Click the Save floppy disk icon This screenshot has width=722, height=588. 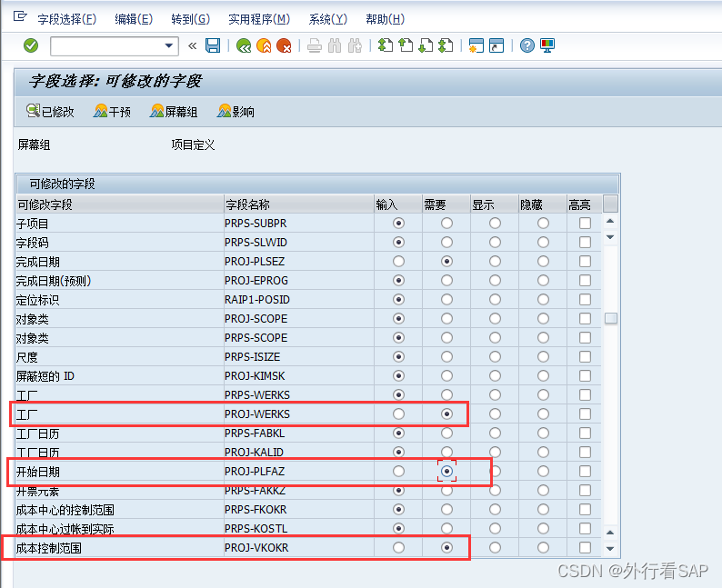click(x=213, y=45)
